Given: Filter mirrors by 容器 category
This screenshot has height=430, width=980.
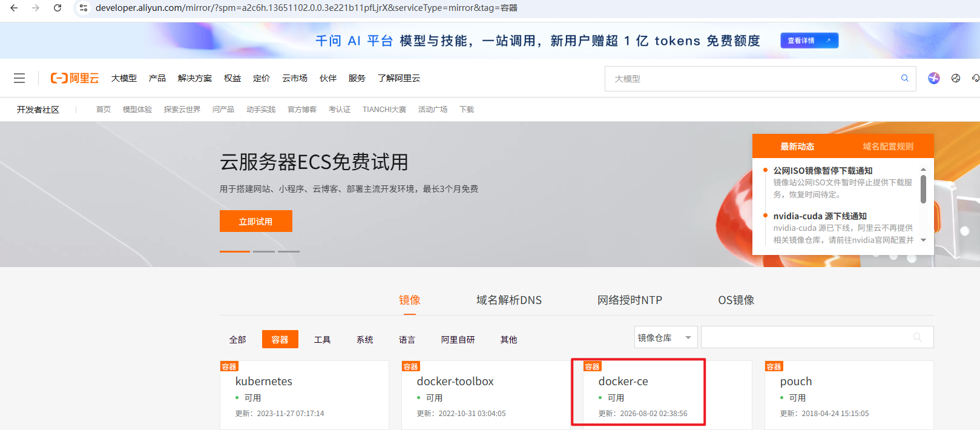Looking at the screenshot, I should click(280, 339).
